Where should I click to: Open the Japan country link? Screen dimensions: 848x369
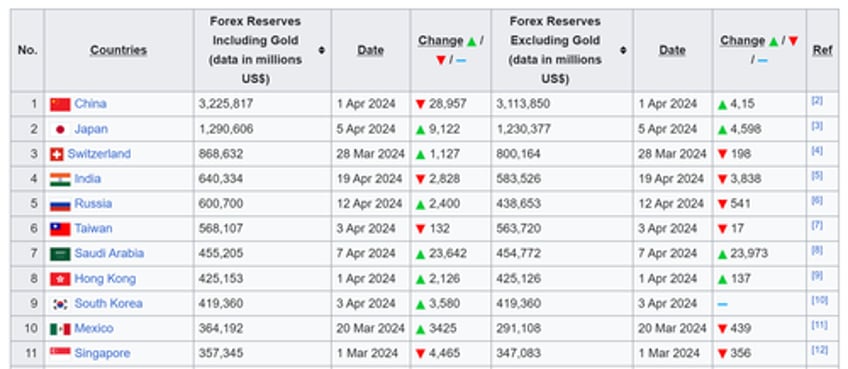coord(91,129)
